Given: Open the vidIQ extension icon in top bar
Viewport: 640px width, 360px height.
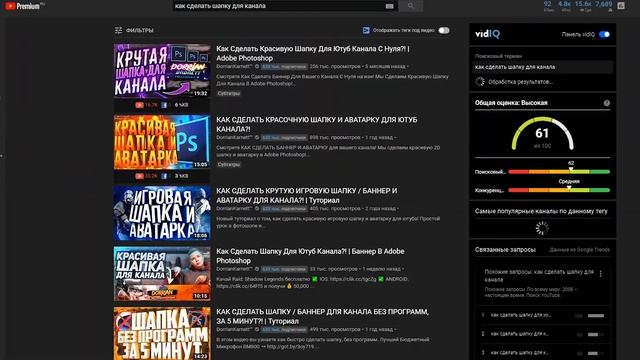Looking at the screenshot, I should point(621,6).
